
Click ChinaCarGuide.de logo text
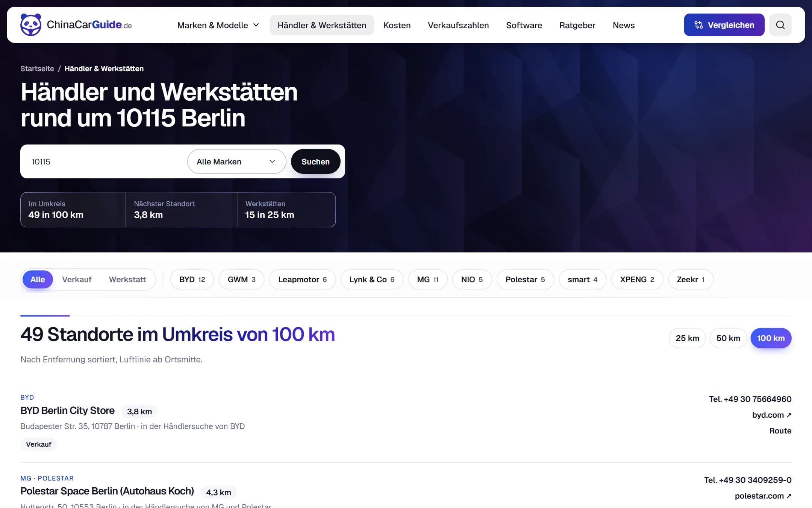(x=89, y=25)
